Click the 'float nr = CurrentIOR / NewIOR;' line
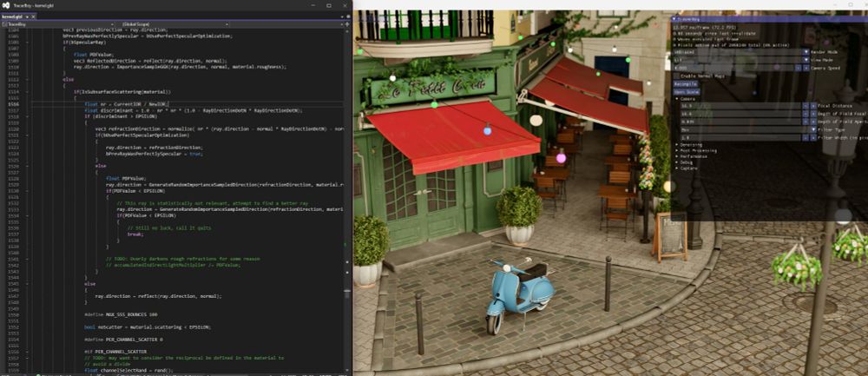 pyautogui.click(x=126, y=104)
